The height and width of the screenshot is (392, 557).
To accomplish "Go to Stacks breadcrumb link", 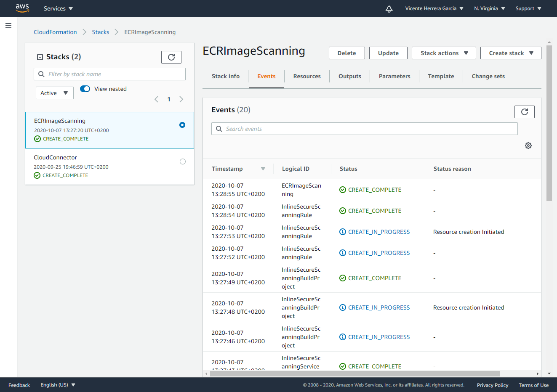I will click(x=101, y=32).
